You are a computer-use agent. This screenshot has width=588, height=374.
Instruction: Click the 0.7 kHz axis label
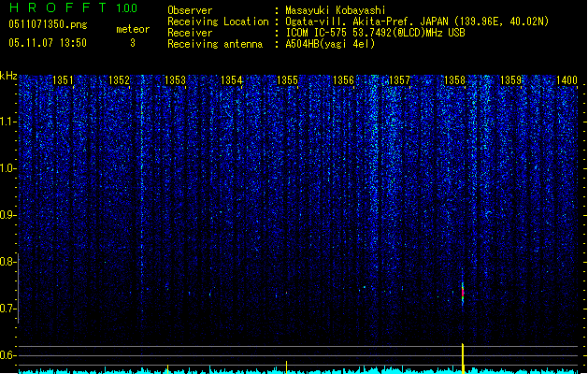coord(7,309)
